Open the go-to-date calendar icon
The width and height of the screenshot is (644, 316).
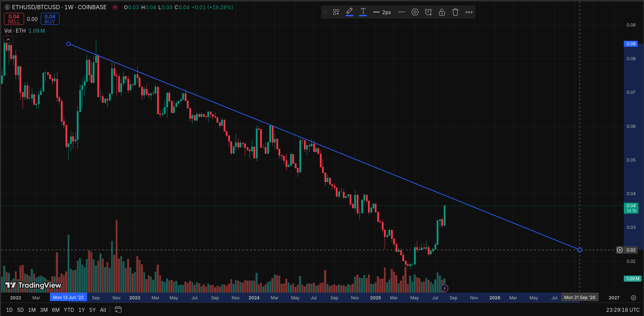click(x=118, y=310)
